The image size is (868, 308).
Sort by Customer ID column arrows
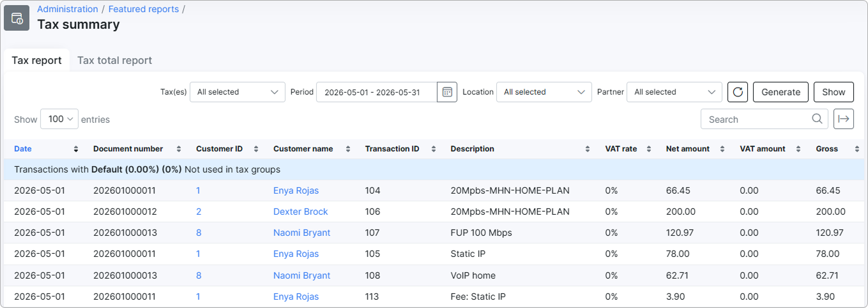click(256, 149)
